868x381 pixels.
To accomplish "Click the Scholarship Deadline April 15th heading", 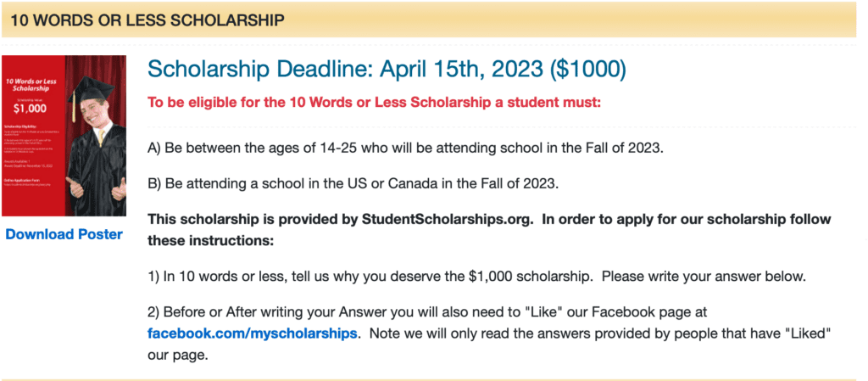I will tap(387, 70).
